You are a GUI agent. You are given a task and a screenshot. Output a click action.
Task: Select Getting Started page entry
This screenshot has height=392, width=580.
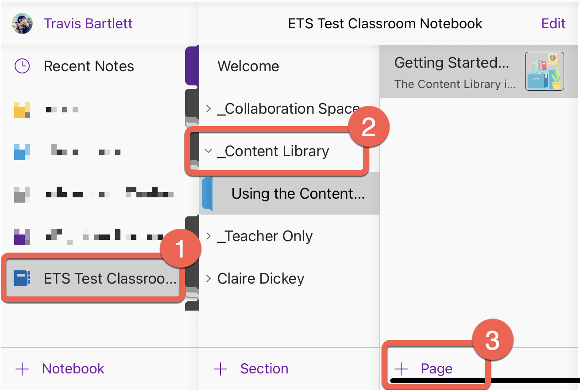pos(479,71)
